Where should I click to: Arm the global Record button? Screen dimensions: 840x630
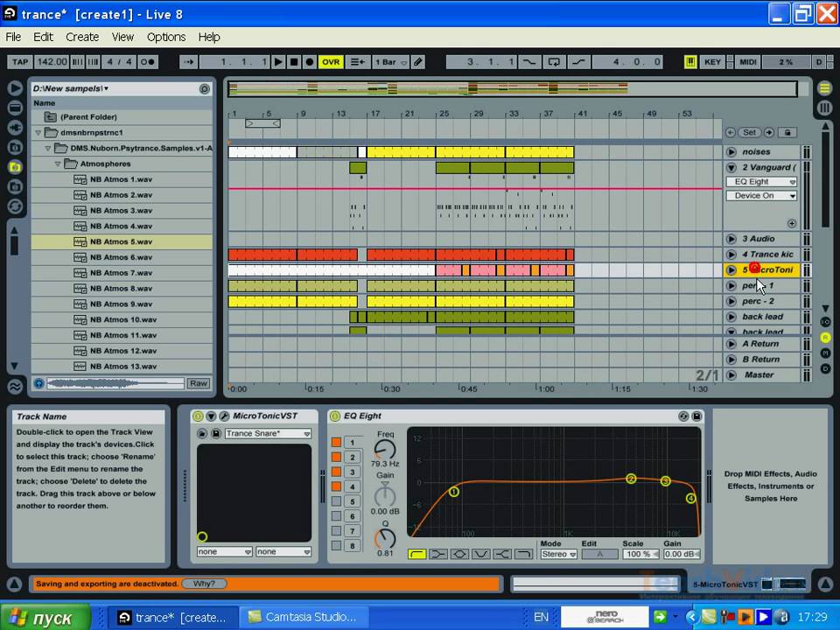[x=309, y=62]
